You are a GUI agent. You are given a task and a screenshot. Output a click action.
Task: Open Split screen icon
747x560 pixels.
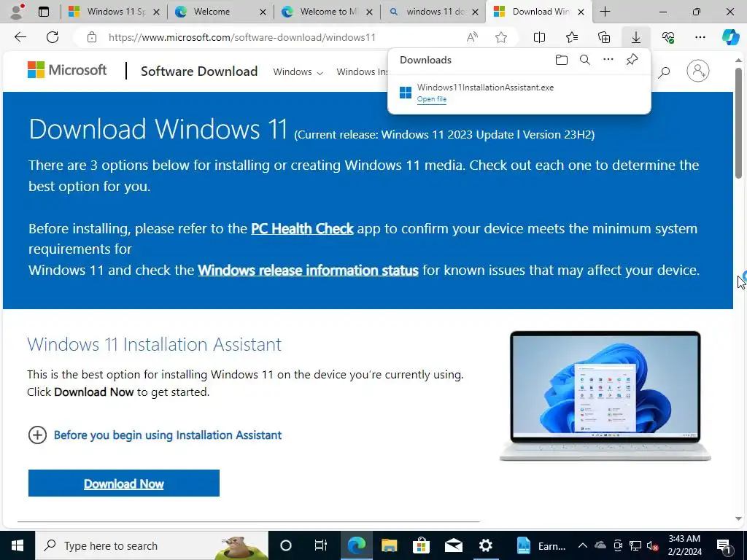point(539,37)
